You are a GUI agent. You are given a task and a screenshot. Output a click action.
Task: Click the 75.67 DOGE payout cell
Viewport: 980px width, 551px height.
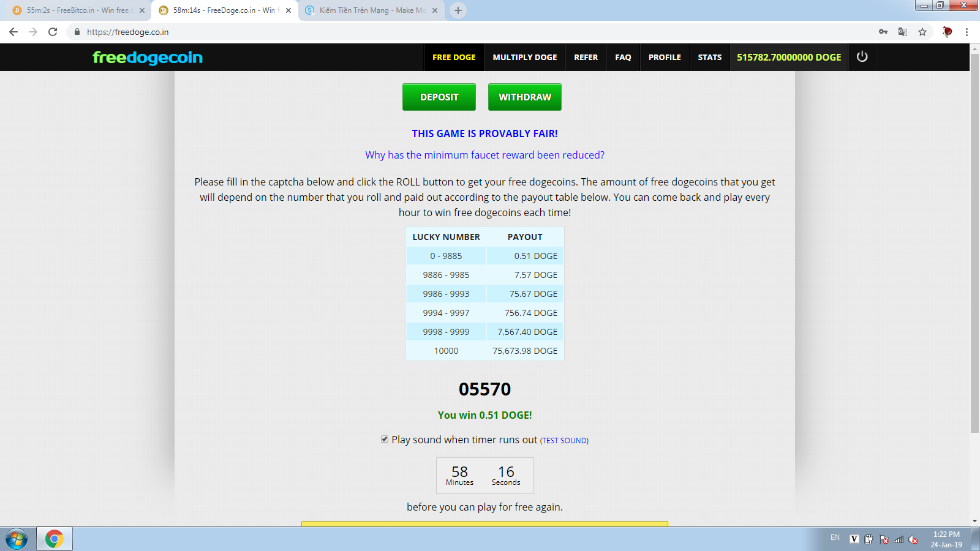[525, 294]
